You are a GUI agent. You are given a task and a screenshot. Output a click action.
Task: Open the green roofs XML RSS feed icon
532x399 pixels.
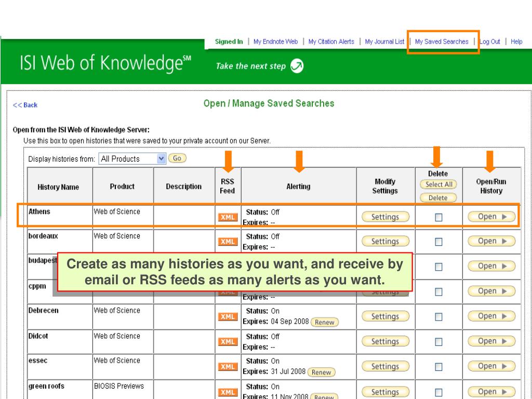coord(228,392)
